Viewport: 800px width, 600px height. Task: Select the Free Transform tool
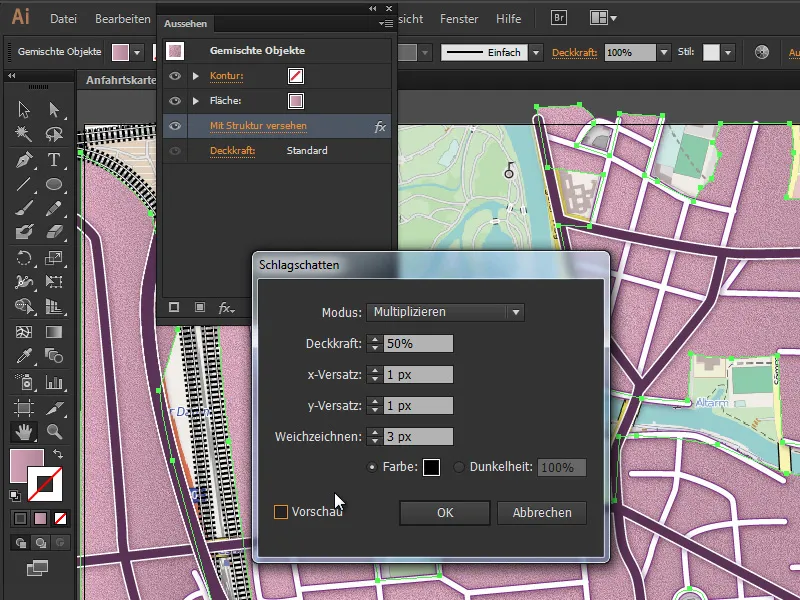[x=54, y=282]
